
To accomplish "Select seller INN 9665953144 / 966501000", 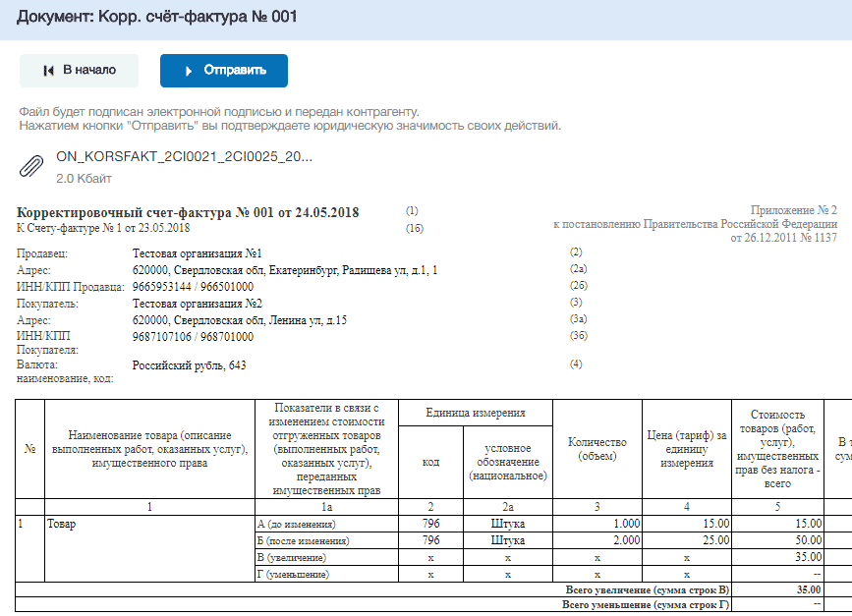I will (193, 287).
